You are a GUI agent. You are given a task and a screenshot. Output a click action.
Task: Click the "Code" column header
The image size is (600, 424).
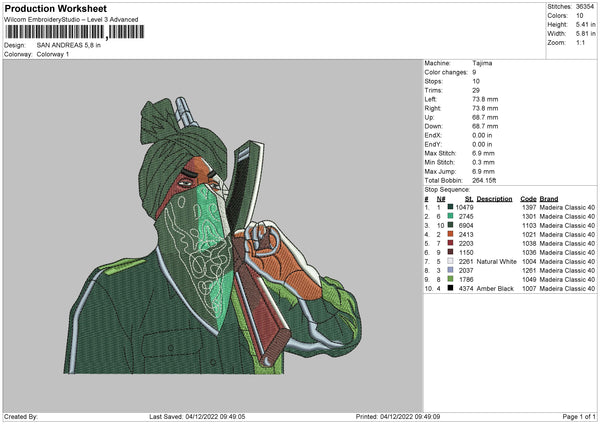pos(528,199)
